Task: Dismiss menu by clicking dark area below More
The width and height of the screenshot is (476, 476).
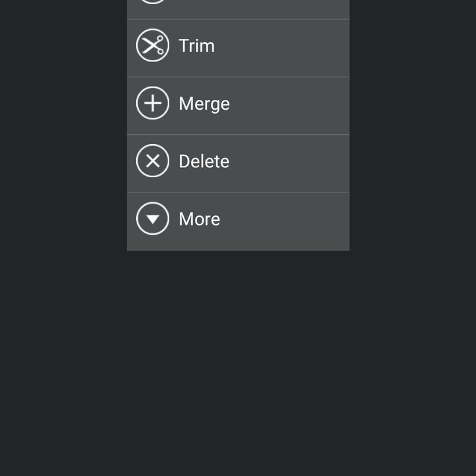Action: 238,361
